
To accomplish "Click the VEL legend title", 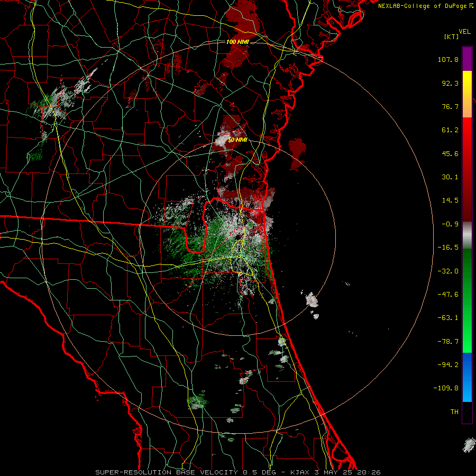I will pos(464,32).
